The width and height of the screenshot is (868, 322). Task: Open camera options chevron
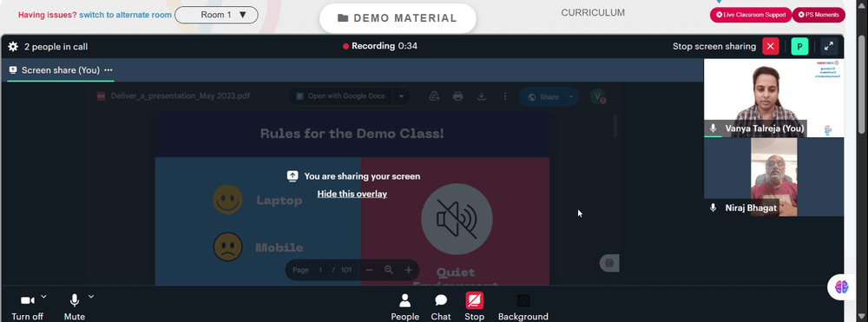43,297
